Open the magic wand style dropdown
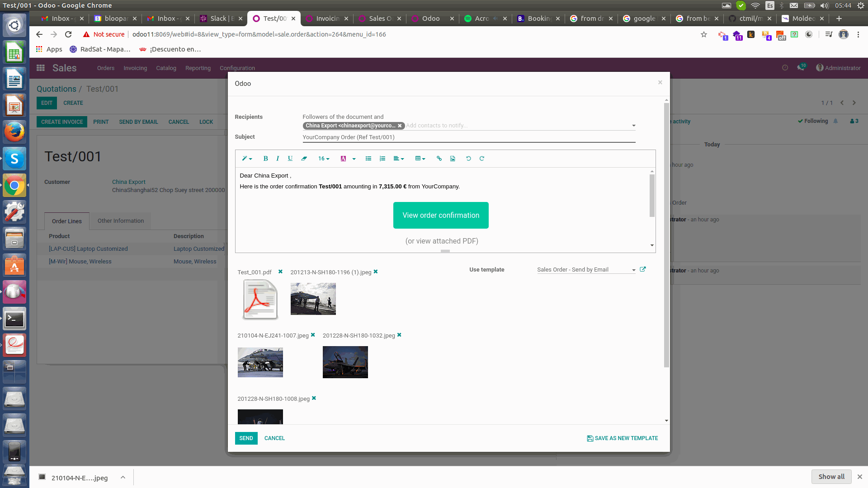 pyautogui.click(x=247, y=159)
